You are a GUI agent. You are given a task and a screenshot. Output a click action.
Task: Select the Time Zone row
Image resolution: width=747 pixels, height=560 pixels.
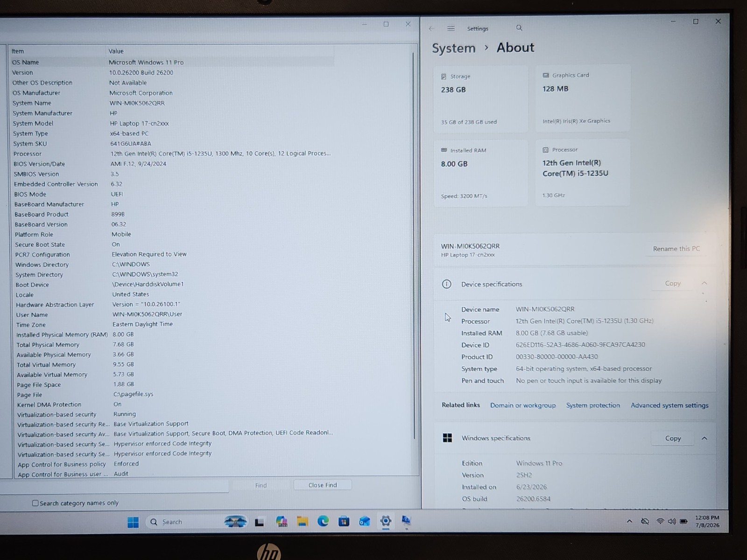(x=173, y=325)
